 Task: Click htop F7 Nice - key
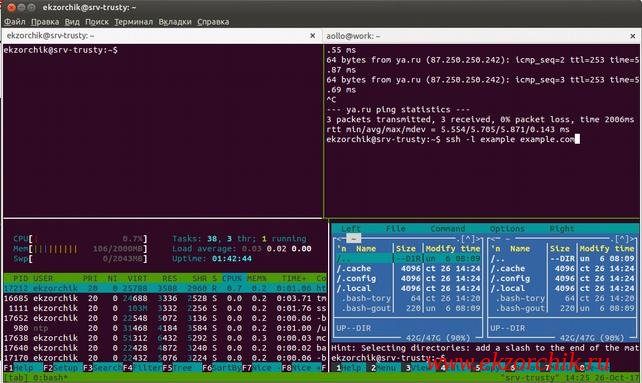tap(261, 368)
